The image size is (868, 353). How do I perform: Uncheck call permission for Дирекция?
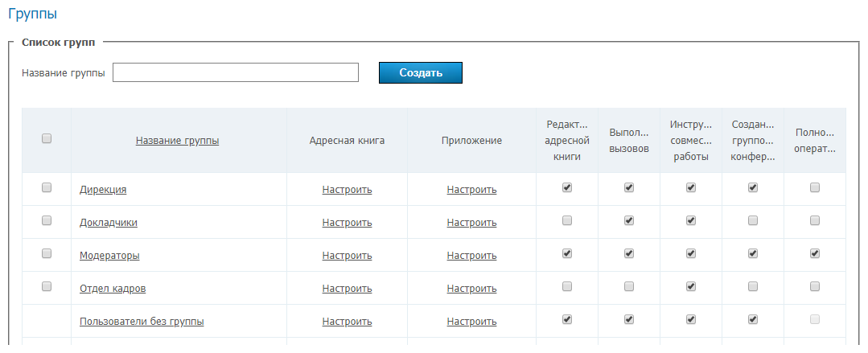point(629,187)
